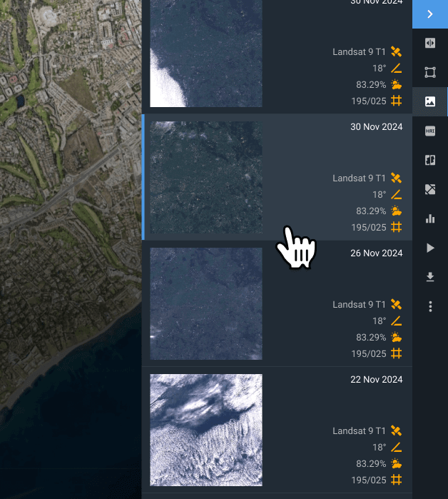This screenshot has height=499, width=448.
Task: Select the 22 Nov 2024 cloudy scene thumbnail
Action: click(206, 430)
